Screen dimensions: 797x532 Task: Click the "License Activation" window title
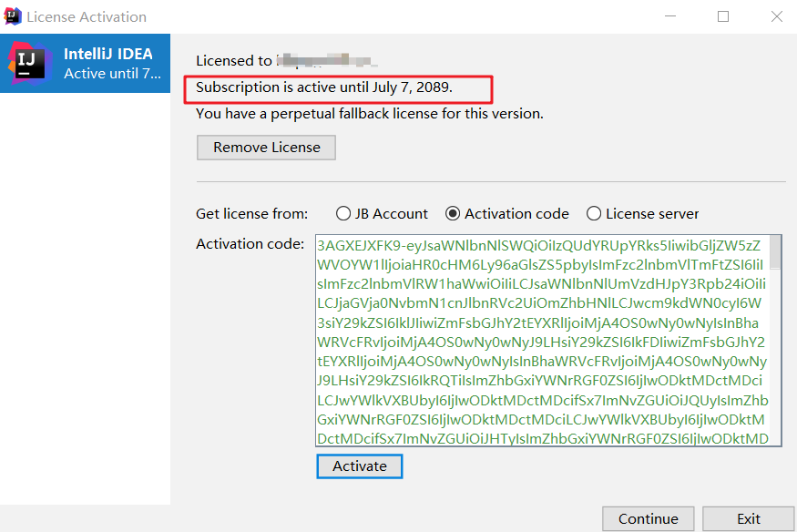tap(87, 16)
